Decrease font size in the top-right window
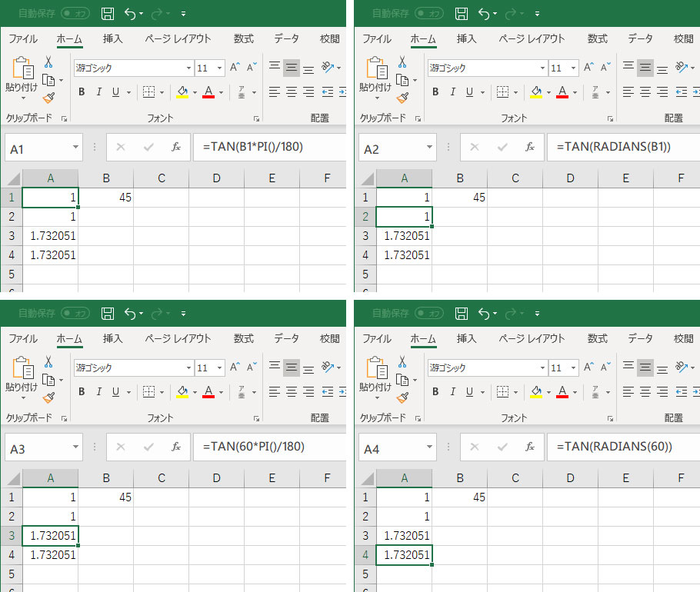 tap(605, 68)
